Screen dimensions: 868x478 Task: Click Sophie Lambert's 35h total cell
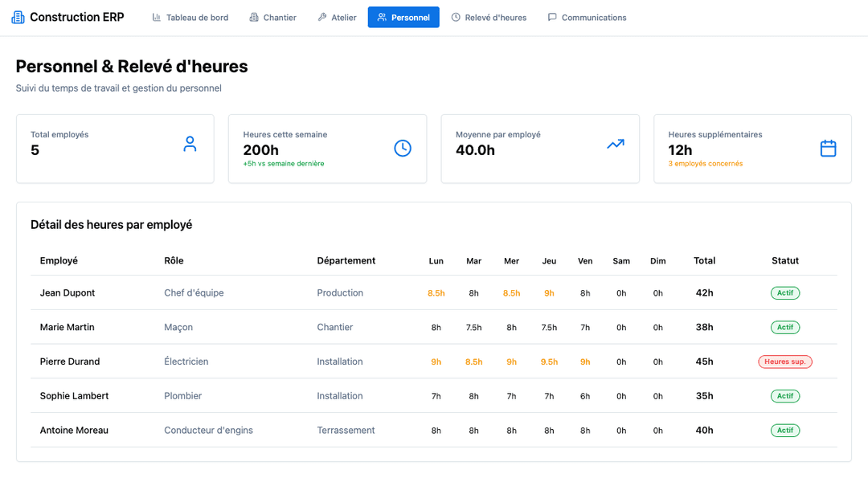tap(704, 396)
